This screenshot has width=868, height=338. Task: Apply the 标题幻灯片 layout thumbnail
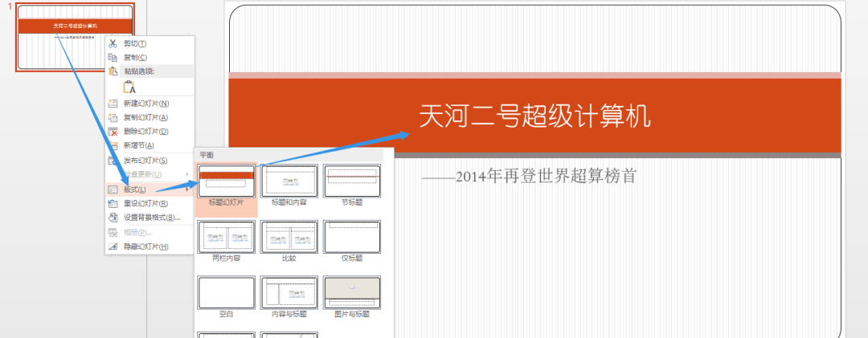click(227, 181)
